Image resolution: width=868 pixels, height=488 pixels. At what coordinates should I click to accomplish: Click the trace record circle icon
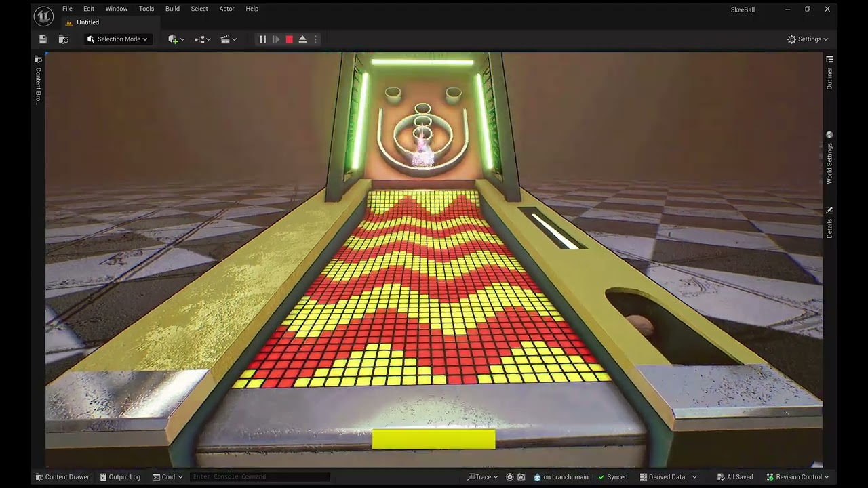510,477
